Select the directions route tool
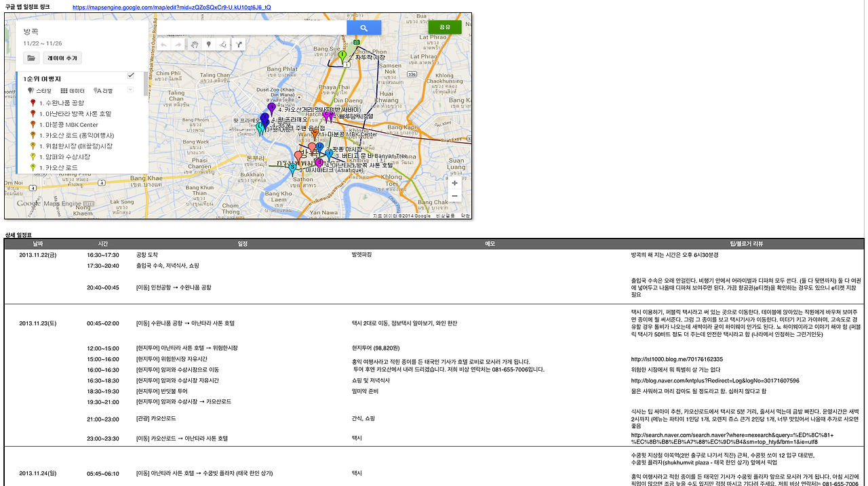The image size is (868, 486). (239, 45)
